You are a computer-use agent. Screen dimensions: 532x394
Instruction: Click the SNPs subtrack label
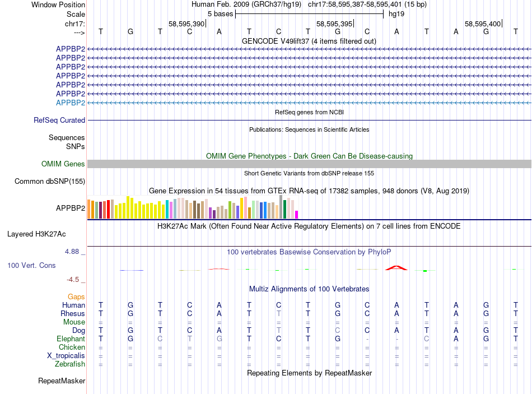pos(76,146)
